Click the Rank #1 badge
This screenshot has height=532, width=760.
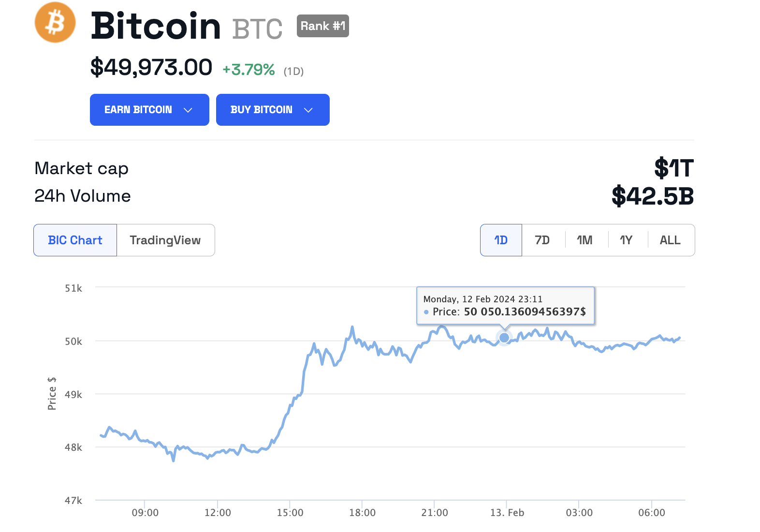pyautogui.click(x=322, y=26)
